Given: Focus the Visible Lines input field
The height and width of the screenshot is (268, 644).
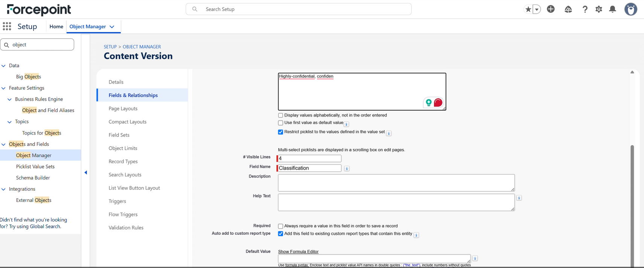Looking at the screenshot, I should pos(310,158).
